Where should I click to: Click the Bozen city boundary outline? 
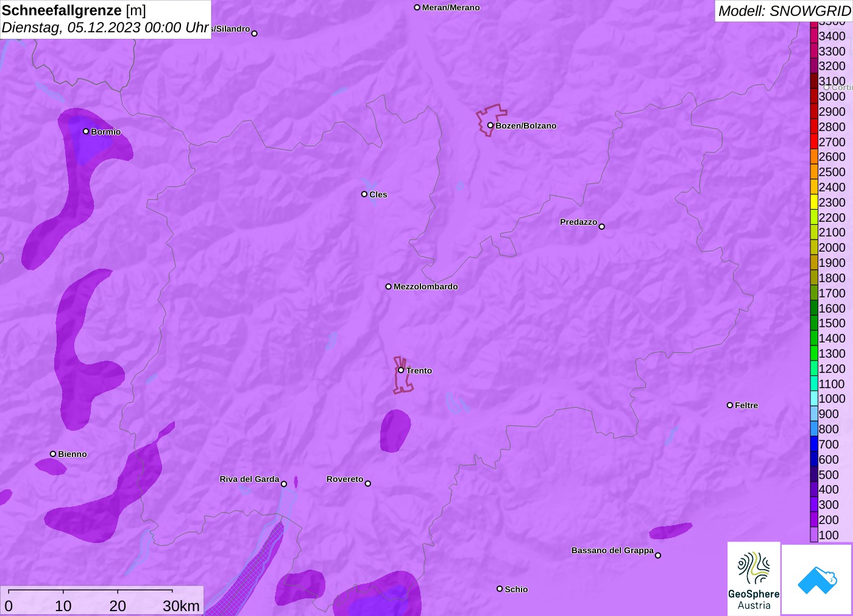pyautogui.click(x=491, y=120)
